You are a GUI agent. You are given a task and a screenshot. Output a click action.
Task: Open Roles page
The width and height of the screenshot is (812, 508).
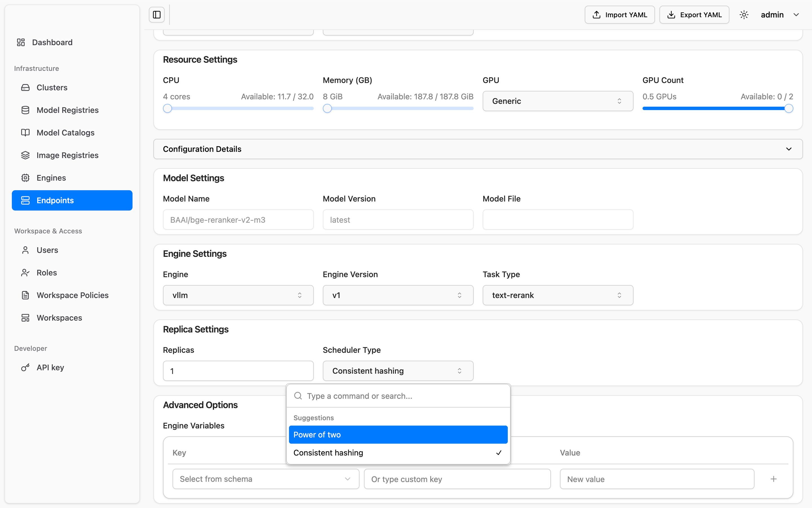[47, 272]
